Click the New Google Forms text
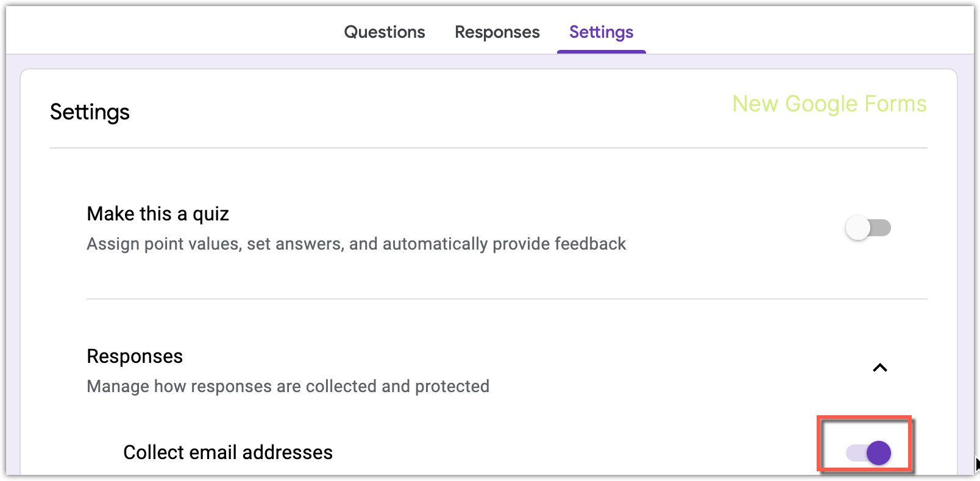This screenshot has height=481, width=980. point(829,104)
